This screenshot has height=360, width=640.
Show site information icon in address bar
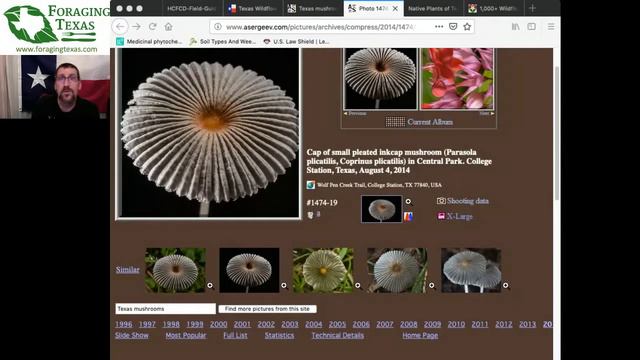(x=218, y=27)
